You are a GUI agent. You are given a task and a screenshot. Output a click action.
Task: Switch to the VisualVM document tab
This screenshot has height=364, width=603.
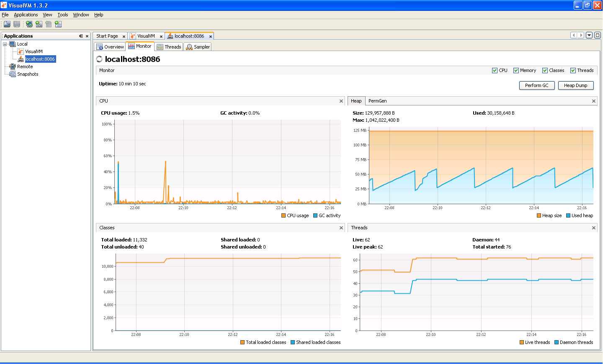pyautogui.click(x=146, y=36)
